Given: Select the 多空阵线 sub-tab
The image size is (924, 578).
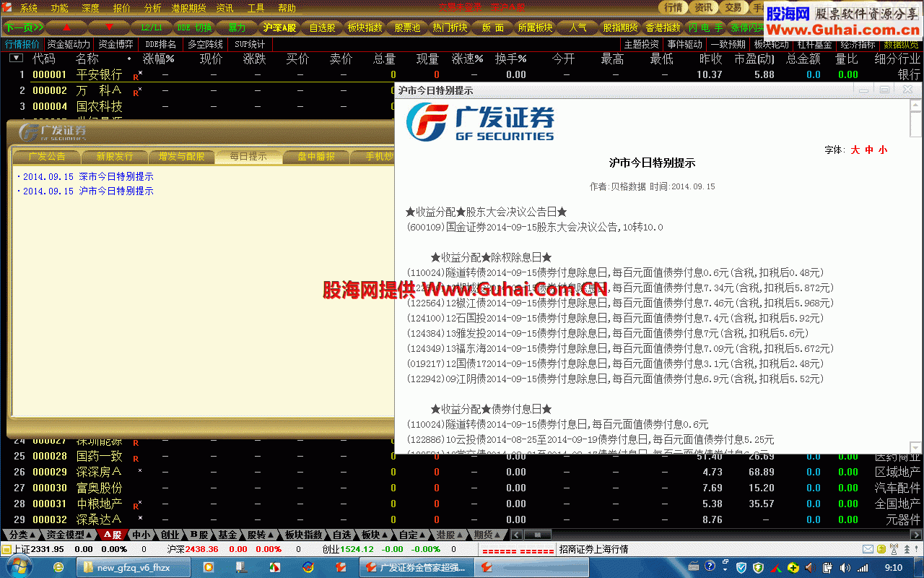Looking at the screenshot, I should (206, 45).
